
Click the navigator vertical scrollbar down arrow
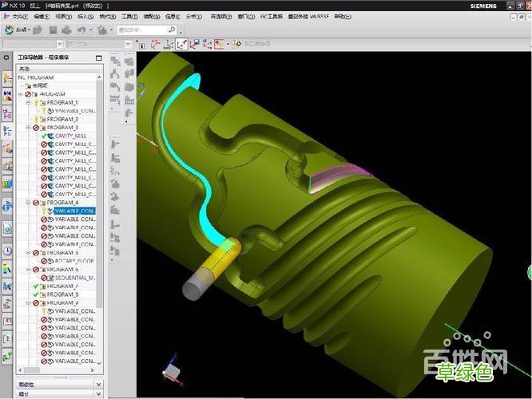pyautogui.click(x=99, y=363)
